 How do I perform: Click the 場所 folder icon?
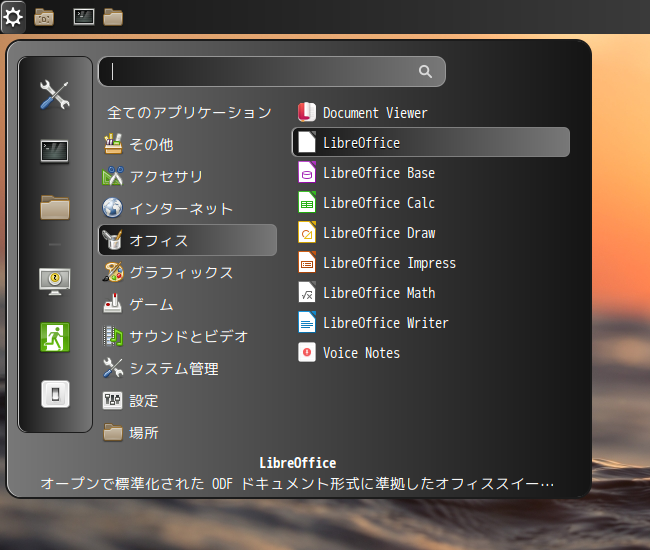(x=113, y=432)
